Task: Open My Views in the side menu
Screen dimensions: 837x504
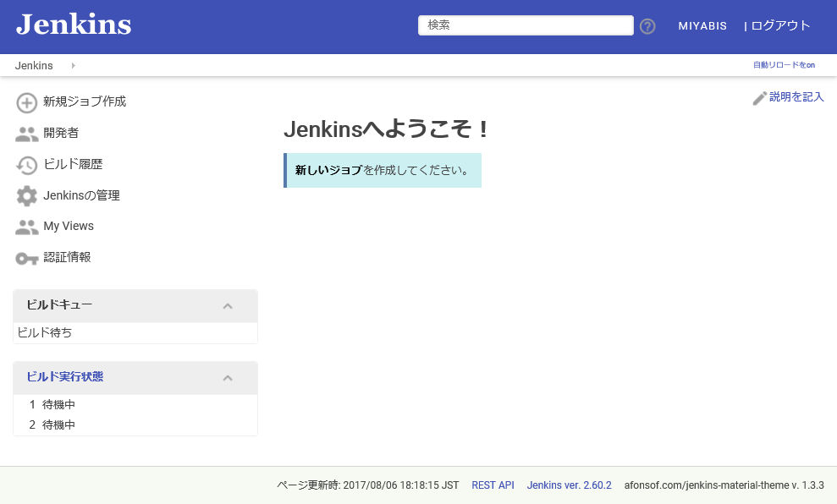Action: click(69, 226)
